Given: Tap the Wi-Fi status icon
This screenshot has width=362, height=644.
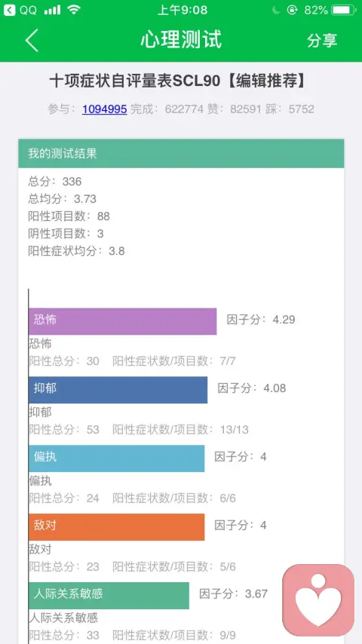Looking at the screenshot, I should tap(74, 10).
